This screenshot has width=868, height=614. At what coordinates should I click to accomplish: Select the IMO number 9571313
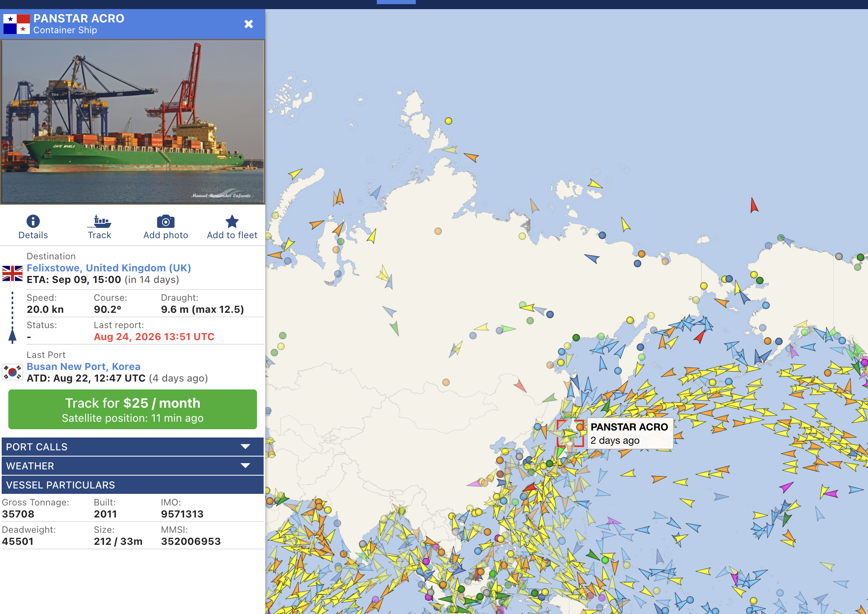(x=182, y=514)
